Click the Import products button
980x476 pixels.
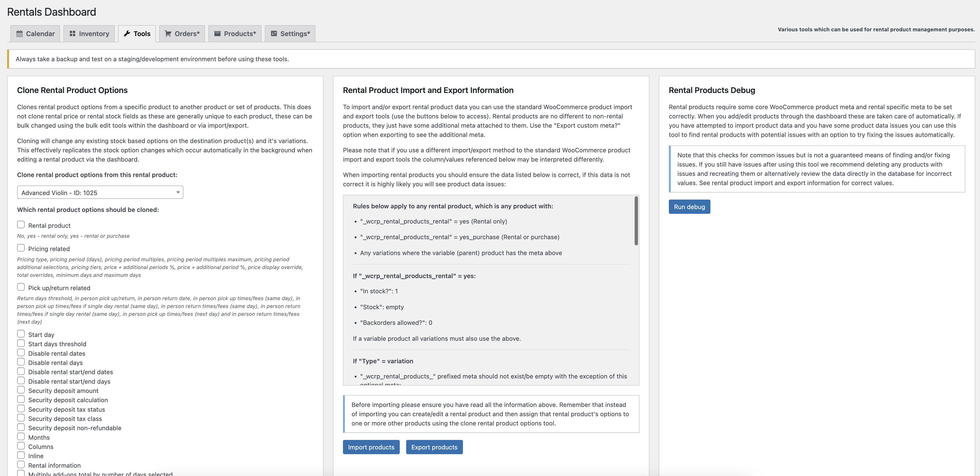click(371, 447)
